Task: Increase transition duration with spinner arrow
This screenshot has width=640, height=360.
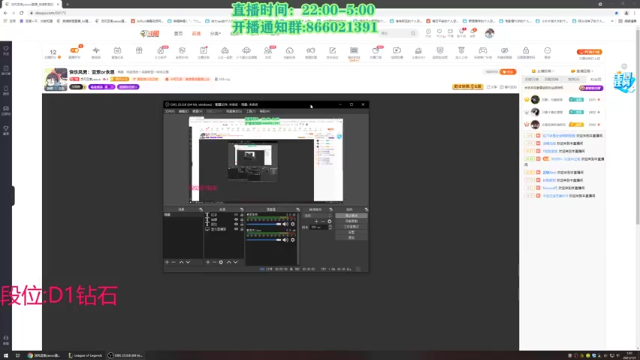Action: [x=330, y=226]
